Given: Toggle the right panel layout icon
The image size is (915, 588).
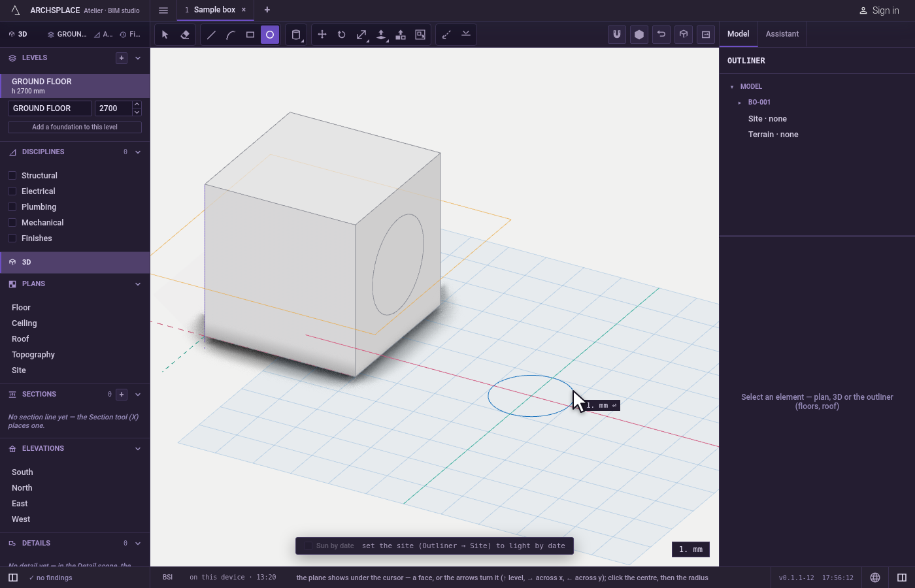Looking at the screenshot, I should pos(902,578).
